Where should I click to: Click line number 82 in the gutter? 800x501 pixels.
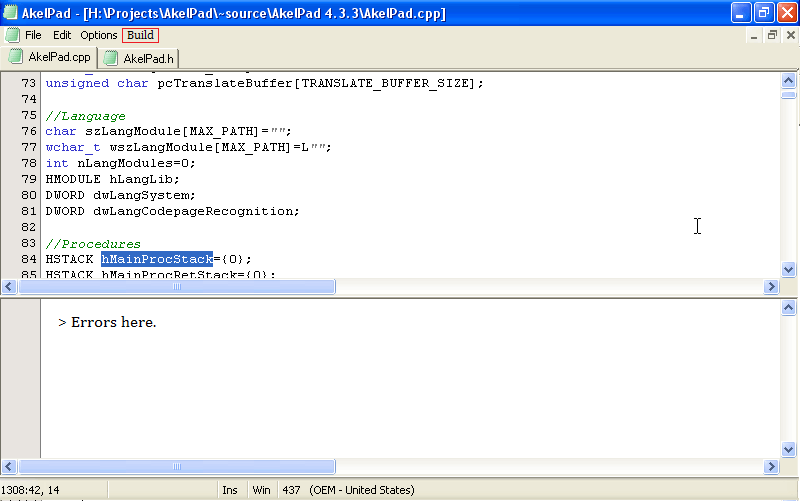pyautogui.click(x=29, y=228)
